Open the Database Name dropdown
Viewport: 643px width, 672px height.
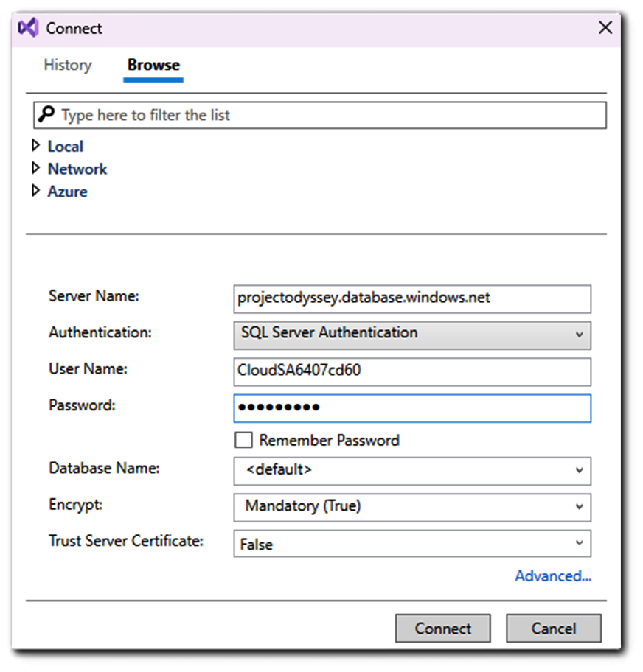(x=412, y=471)
